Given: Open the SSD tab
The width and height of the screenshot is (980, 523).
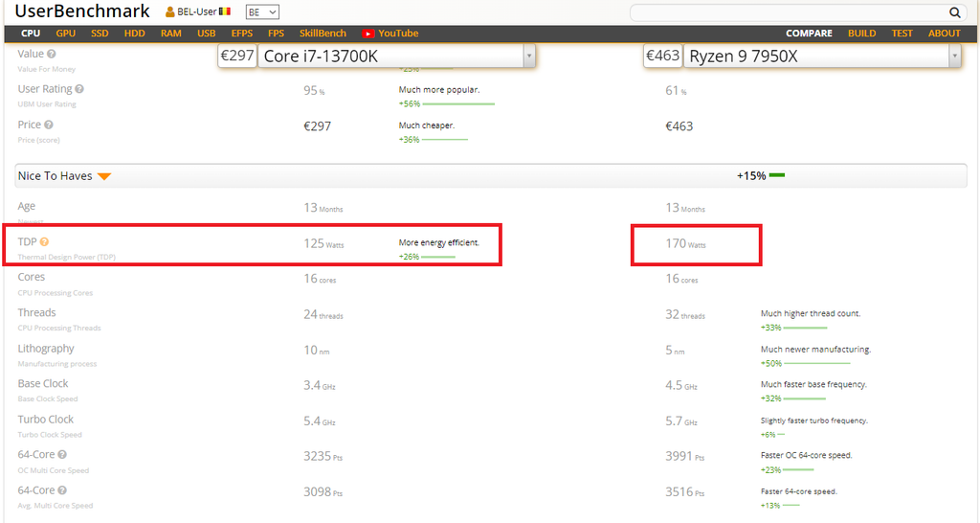Looking at the screenshot, I should [100, 34].
